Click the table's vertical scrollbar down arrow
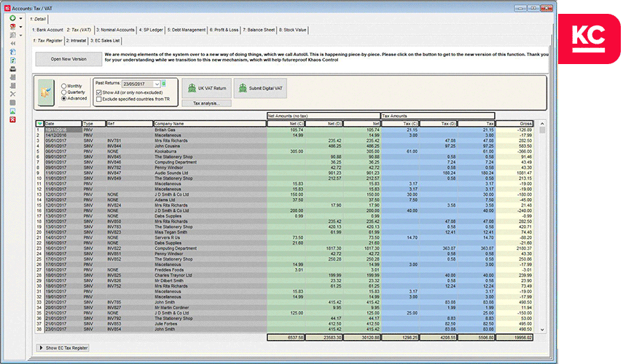This screenshot has height=364, width=623. point(542,330)
